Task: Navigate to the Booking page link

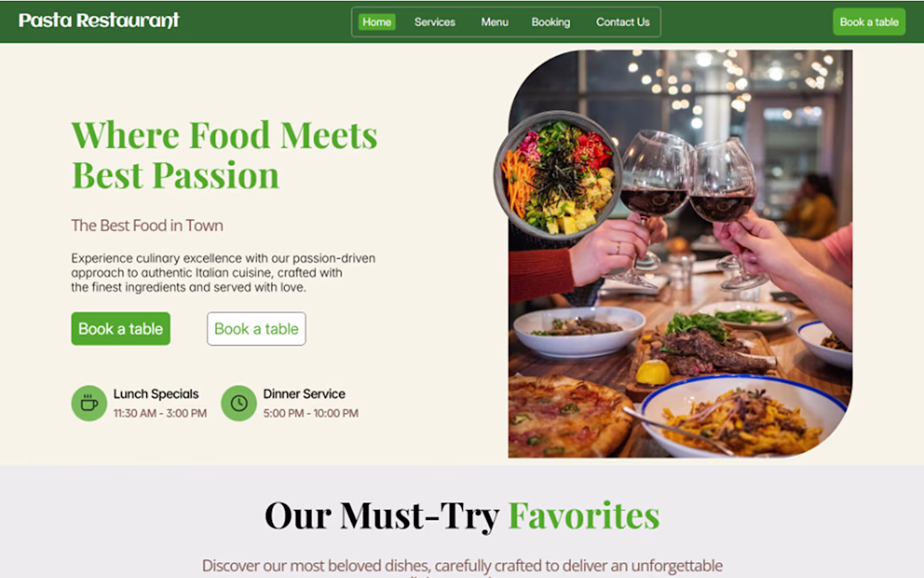Action: (551, 22)
